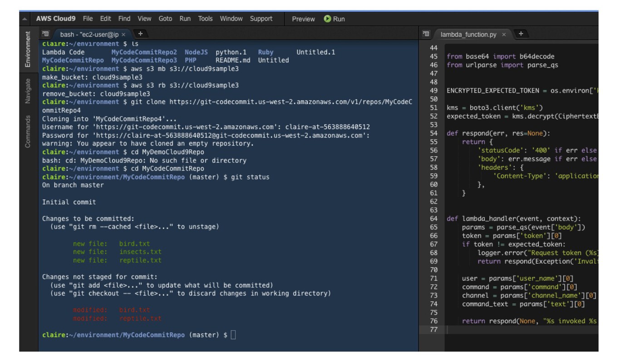Open the Tools menu
620x364 pixels.
[x=205, y=19]
